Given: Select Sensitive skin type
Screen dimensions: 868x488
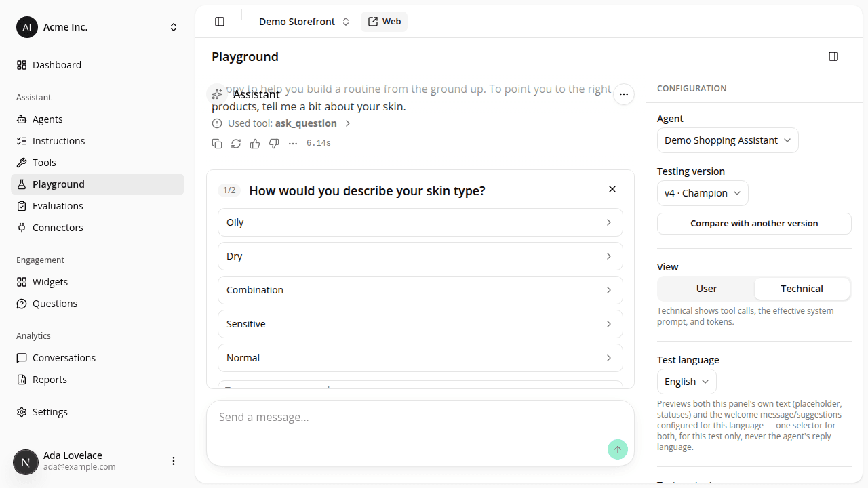Looking at the screenshot, I should click(x=420, y=324).
